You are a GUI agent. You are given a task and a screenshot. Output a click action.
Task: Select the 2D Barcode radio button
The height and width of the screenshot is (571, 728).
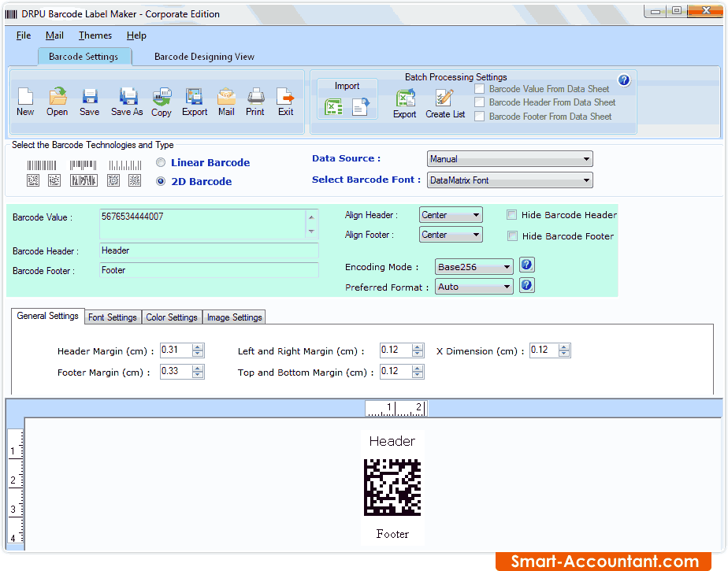click(x=161, y=180)
